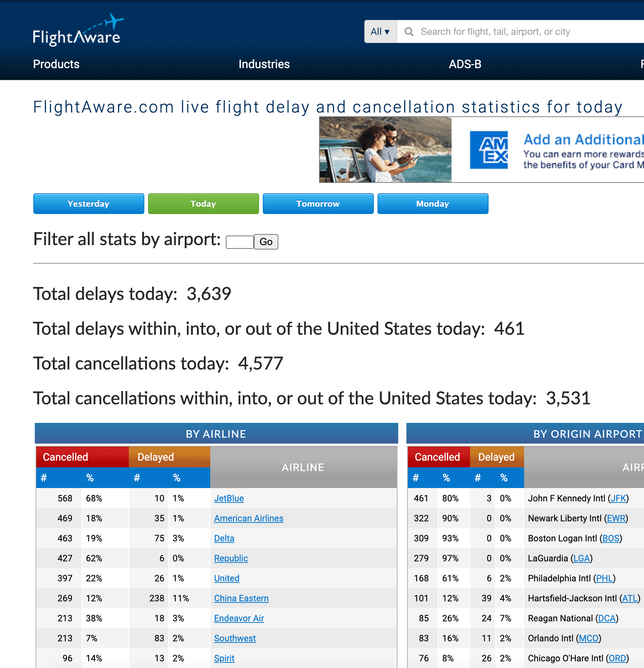Screen dimensions: 644x668
Task: View Monday's statistics
Action: [433, 204]
